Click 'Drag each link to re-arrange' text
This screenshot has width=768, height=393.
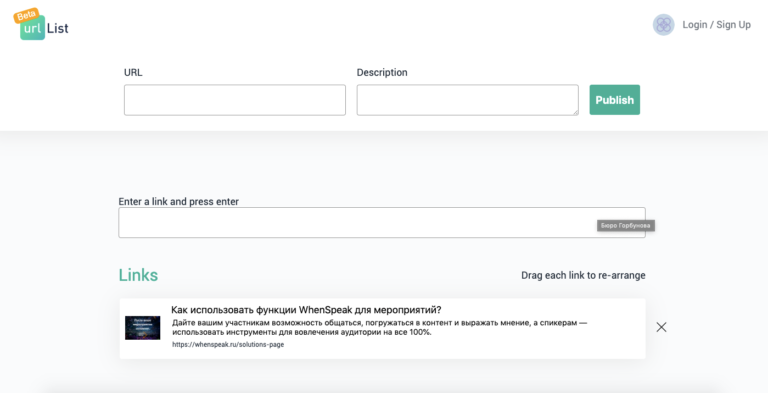point(583,275)
